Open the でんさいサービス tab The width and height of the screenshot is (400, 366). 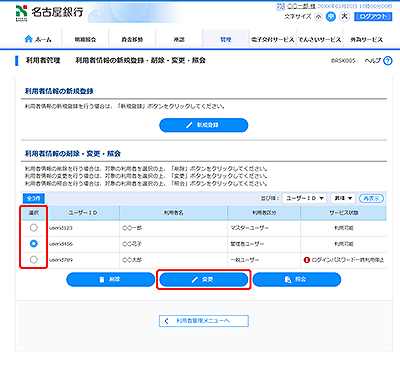pyautogui.click(x=319, y=39)
